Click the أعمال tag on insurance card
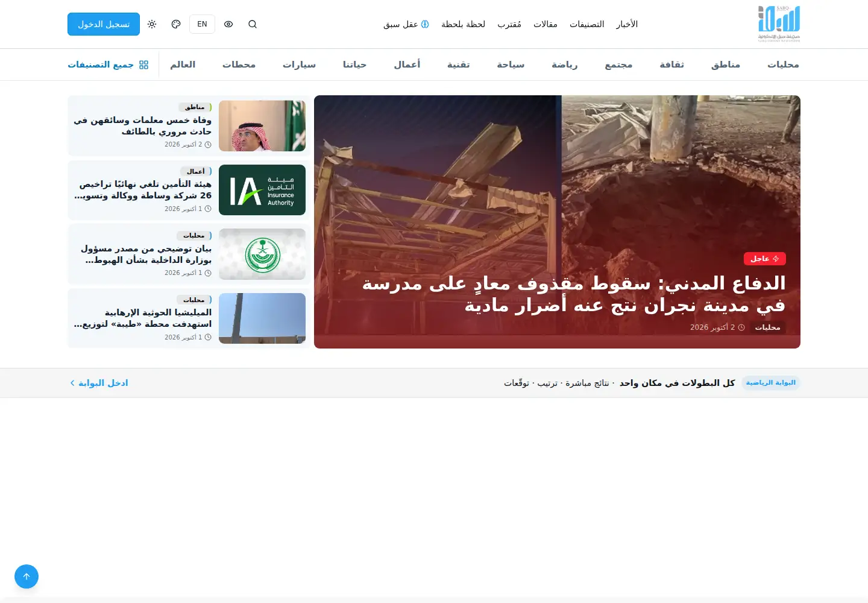 pos(195,171)
